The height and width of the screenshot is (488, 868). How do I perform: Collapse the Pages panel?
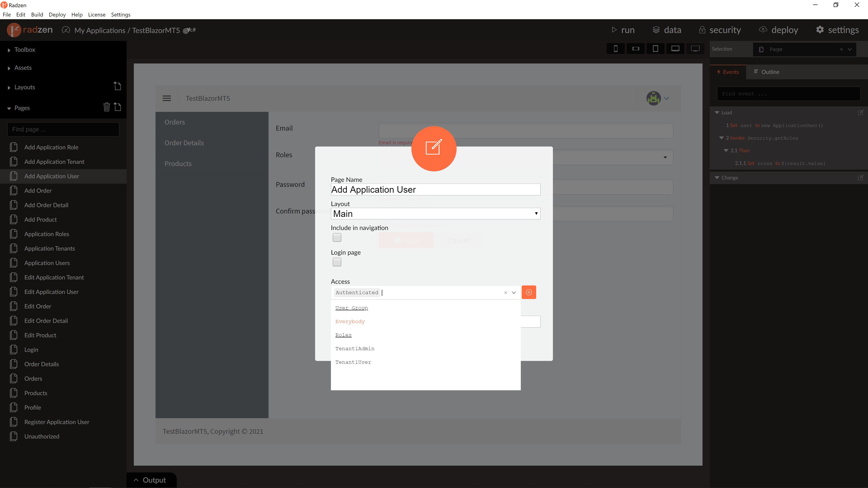click(9, 108)
